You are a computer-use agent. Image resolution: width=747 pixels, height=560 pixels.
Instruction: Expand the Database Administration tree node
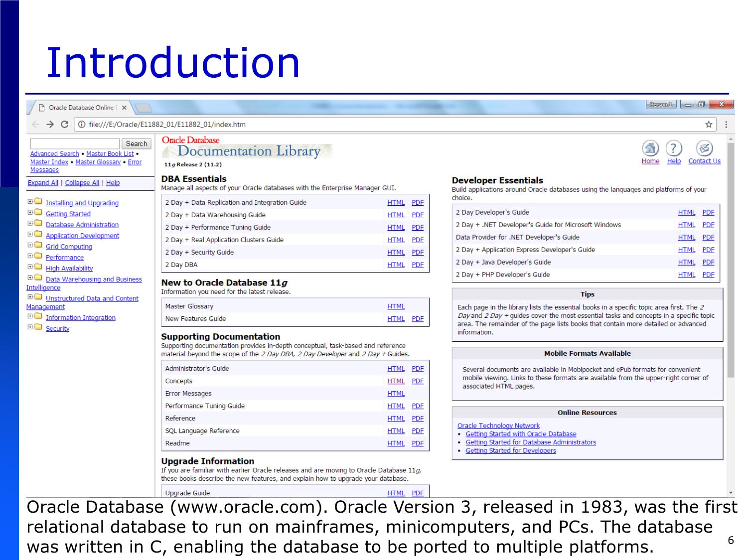pos(30,224)
